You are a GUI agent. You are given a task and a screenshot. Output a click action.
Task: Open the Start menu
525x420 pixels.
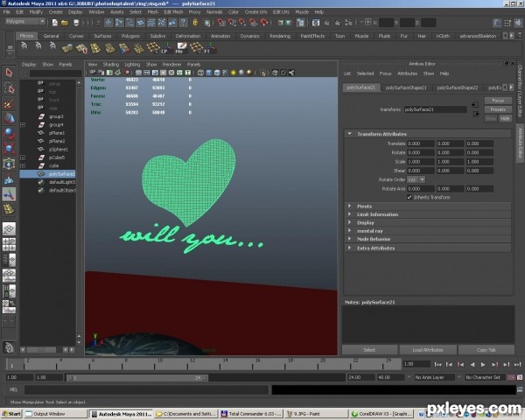point(11,414)
